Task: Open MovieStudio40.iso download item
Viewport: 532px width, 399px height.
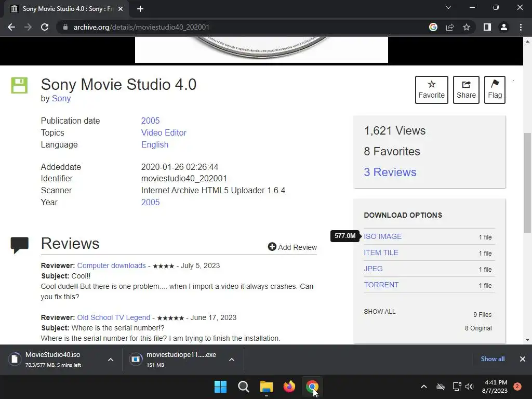Action: pos(54,360)
